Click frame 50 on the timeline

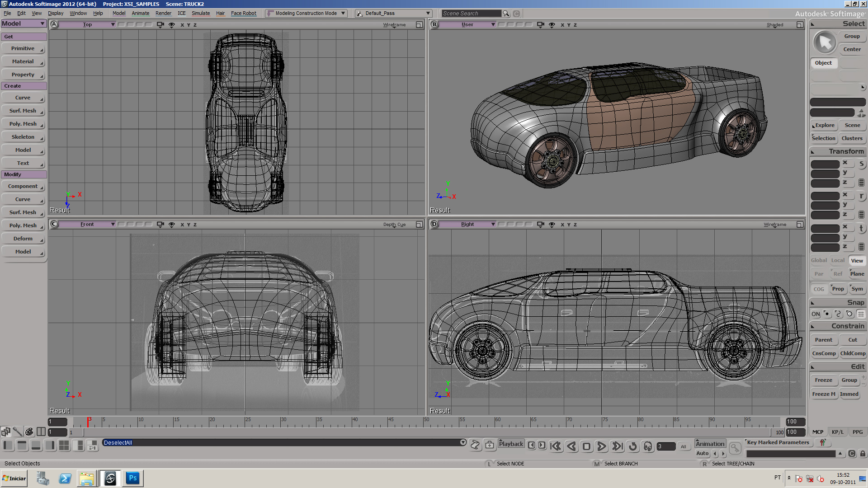pos(424,422)
